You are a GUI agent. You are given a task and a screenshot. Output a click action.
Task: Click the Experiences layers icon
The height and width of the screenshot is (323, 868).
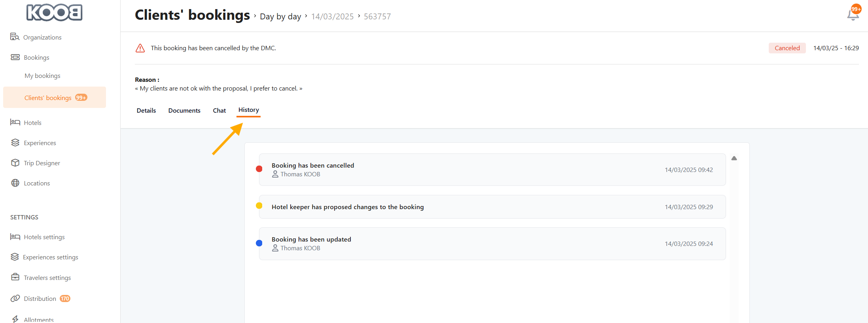coord(15,143)
